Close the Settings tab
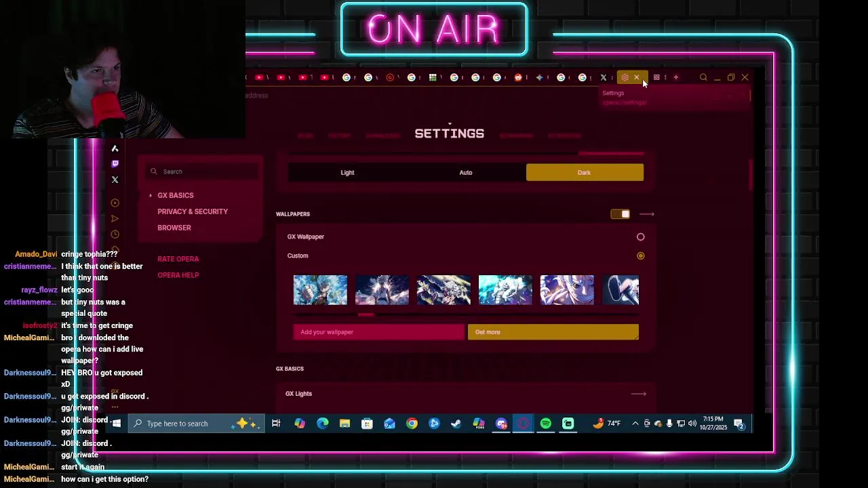The width and height of the screenshot is (868, 488). (x=636, y=77)
